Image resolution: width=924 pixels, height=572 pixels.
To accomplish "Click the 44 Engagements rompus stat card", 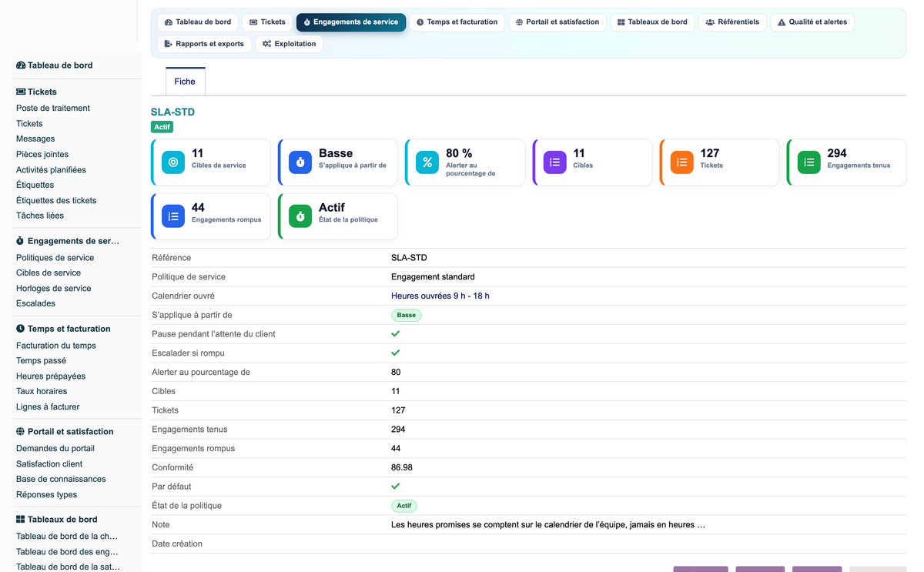I will 211,216.
